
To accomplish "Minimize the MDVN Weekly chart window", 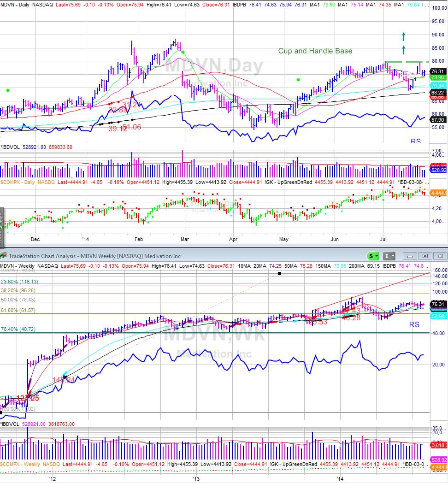I will (x=410, y=256).
